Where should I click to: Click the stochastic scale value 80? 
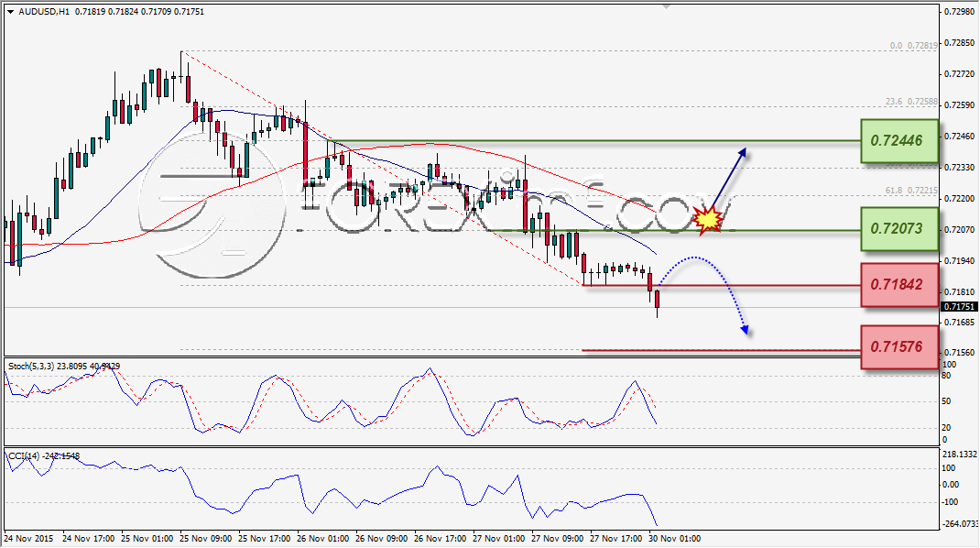click(x=946, y=376)
